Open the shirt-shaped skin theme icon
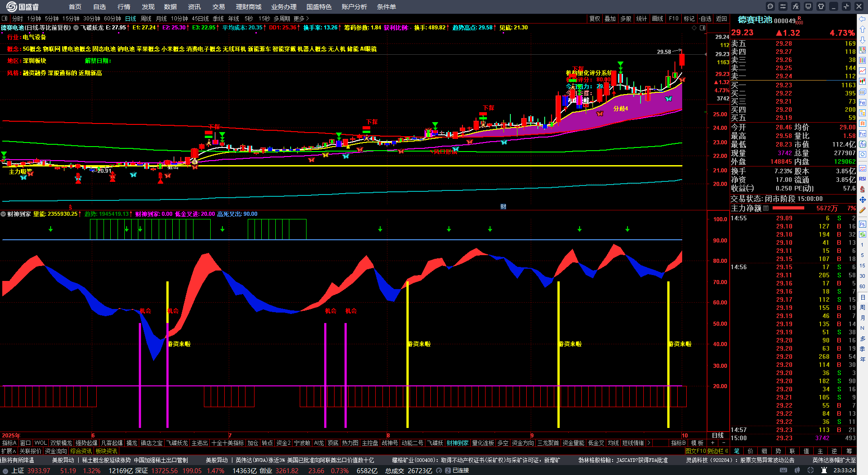This screenshot has height=475, width=868. coord(821,6)
